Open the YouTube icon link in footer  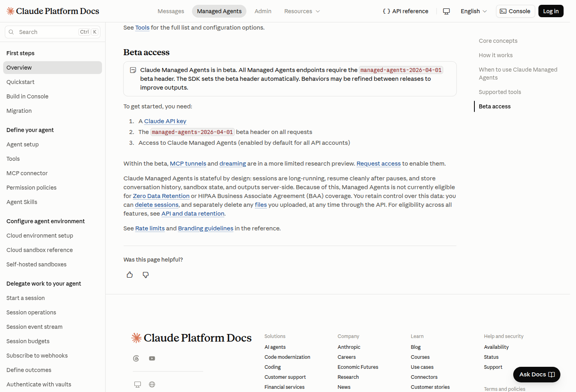[x=152, y=358]
